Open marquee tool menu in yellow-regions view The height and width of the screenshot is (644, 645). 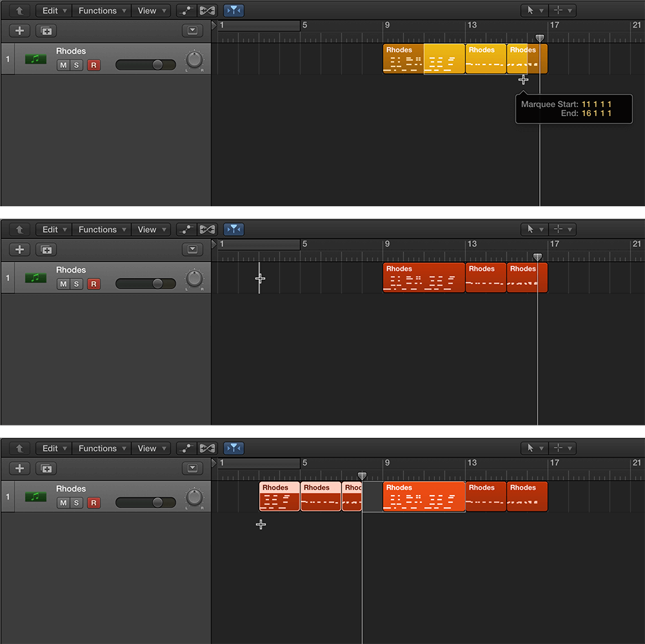pos(562,11)
